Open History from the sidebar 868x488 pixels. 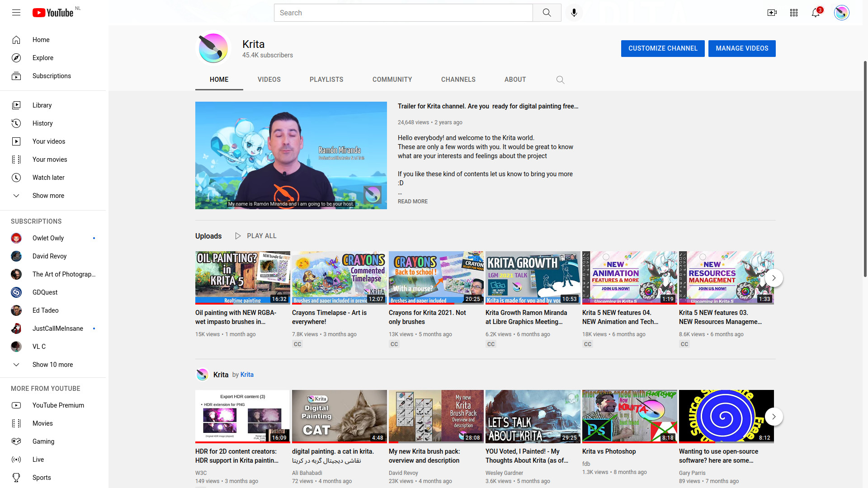coord(42,123)
